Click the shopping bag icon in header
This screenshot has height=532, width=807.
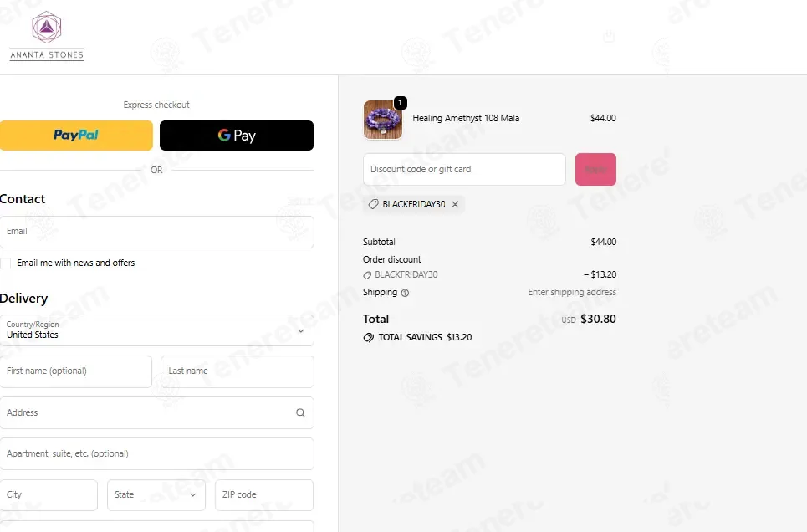coord(609,36)
